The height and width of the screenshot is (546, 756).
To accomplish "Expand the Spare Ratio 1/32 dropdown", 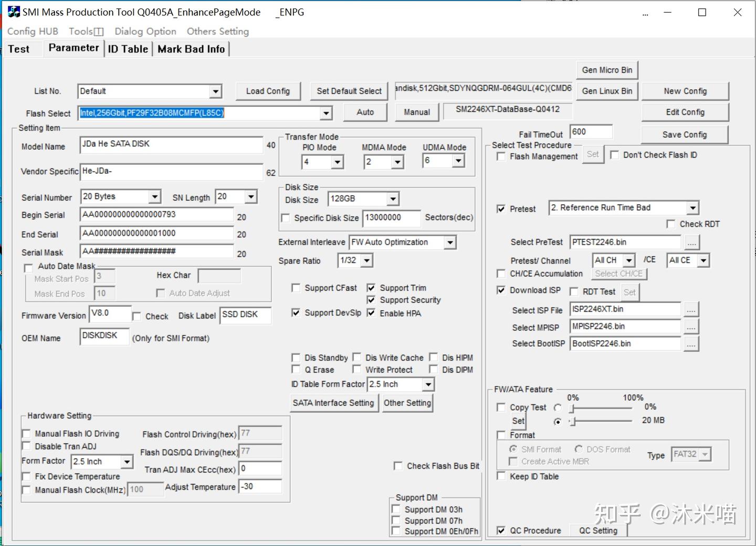I will click(x=367, y=260).
